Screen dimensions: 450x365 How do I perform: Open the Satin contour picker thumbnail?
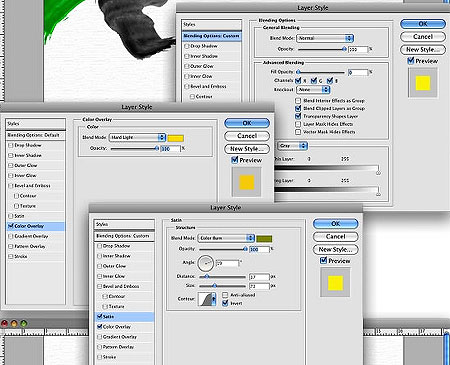pos(205,299)
